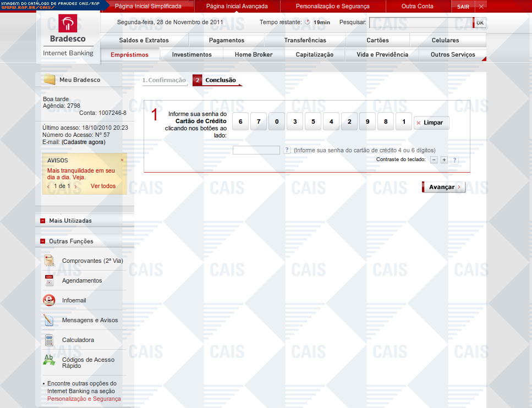Open the Infoemail icon

(50, 300)
